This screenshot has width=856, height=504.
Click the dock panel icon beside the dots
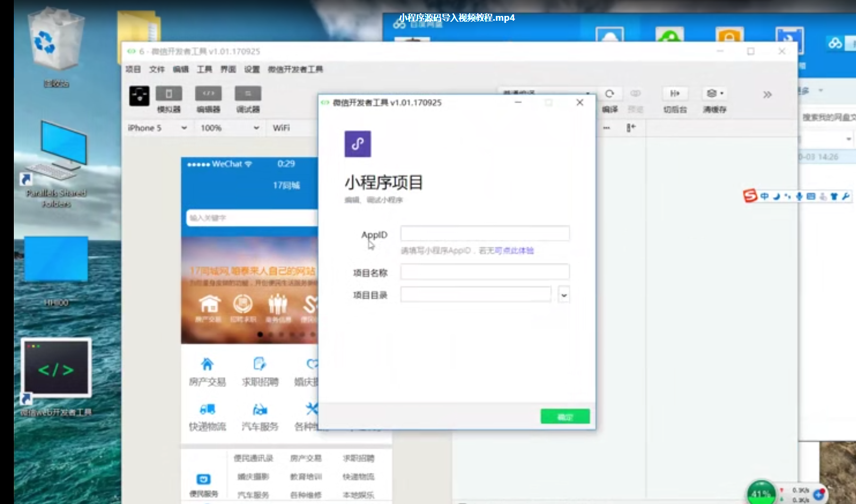point(631,128)
